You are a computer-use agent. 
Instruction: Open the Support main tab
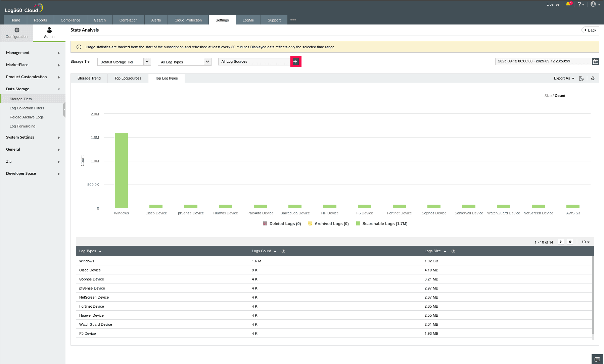pyautogui.click(x=274, y=20)
